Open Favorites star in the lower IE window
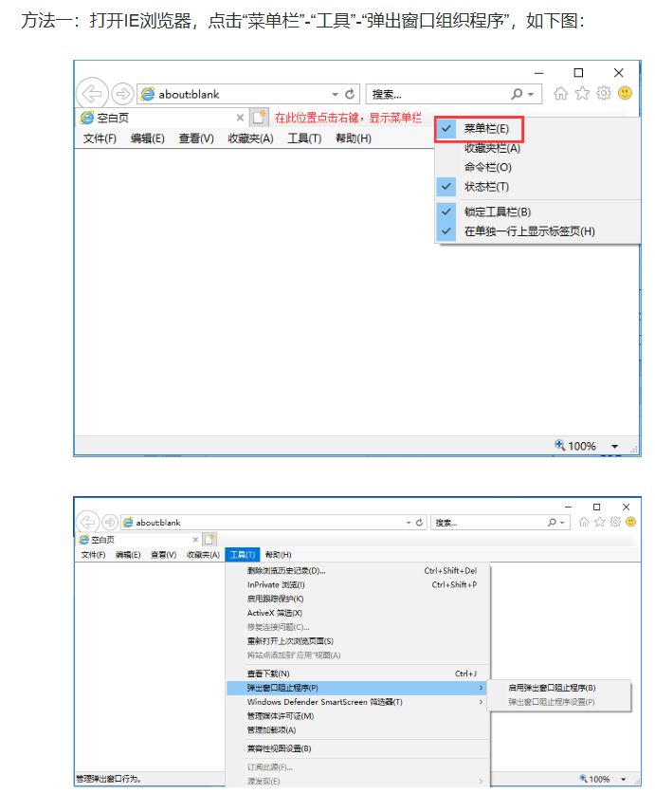The image size is (655, 812). [x=599, y=522]
